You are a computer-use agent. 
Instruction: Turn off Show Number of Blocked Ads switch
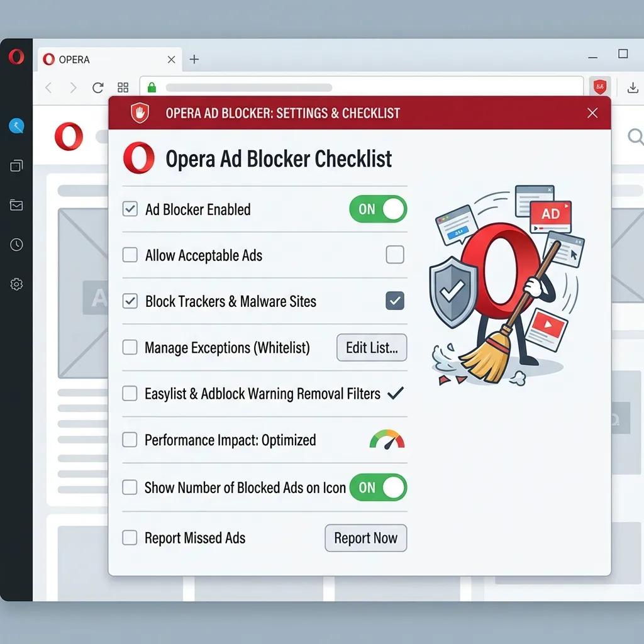[x=378, y=487]
